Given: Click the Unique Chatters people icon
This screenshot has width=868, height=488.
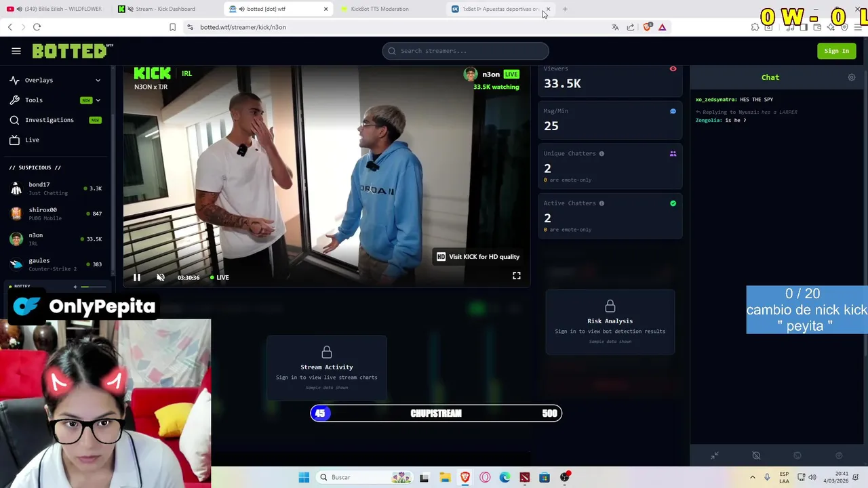Looking at the screenshot, I should pos(673,154).
